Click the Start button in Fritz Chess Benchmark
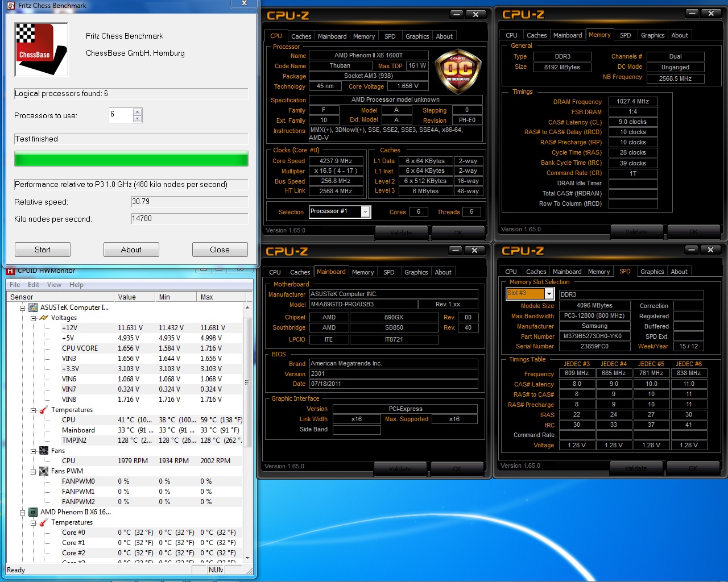Screen dimensions: 728x582 (43, 250)
